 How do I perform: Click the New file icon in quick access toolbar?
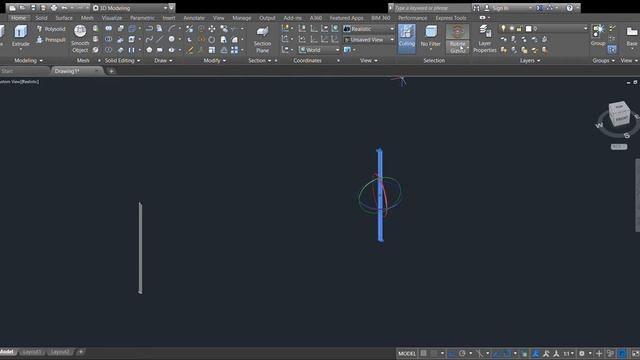coord(12,8)
